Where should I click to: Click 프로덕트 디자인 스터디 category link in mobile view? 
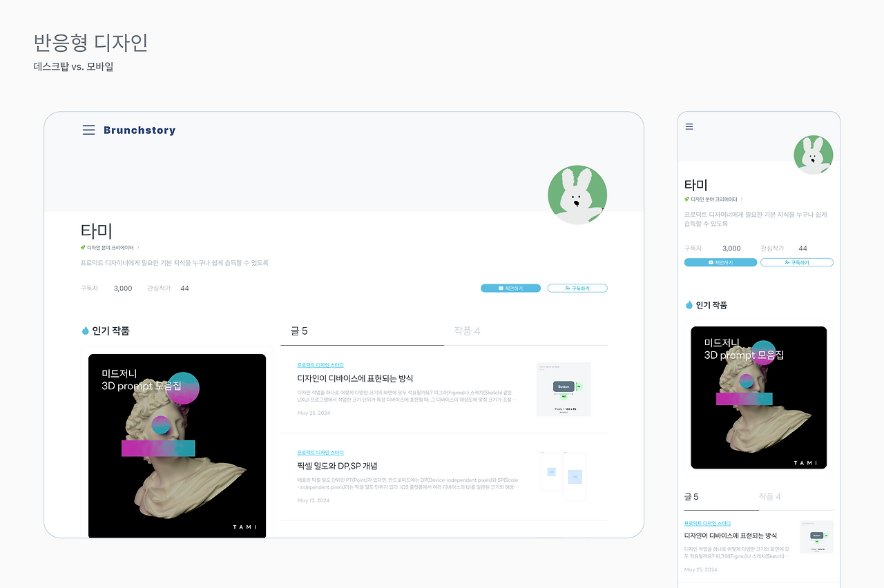707,524
